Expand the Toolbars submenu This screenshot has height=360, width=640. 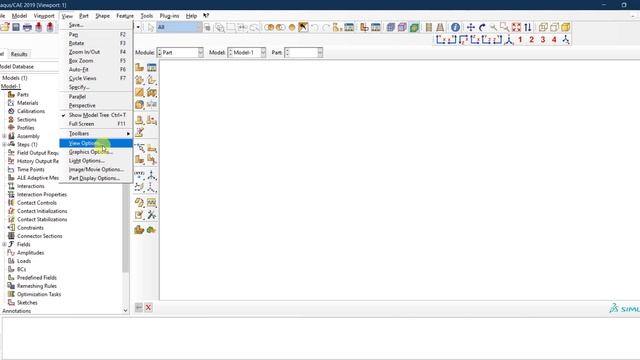click(96, 133)
